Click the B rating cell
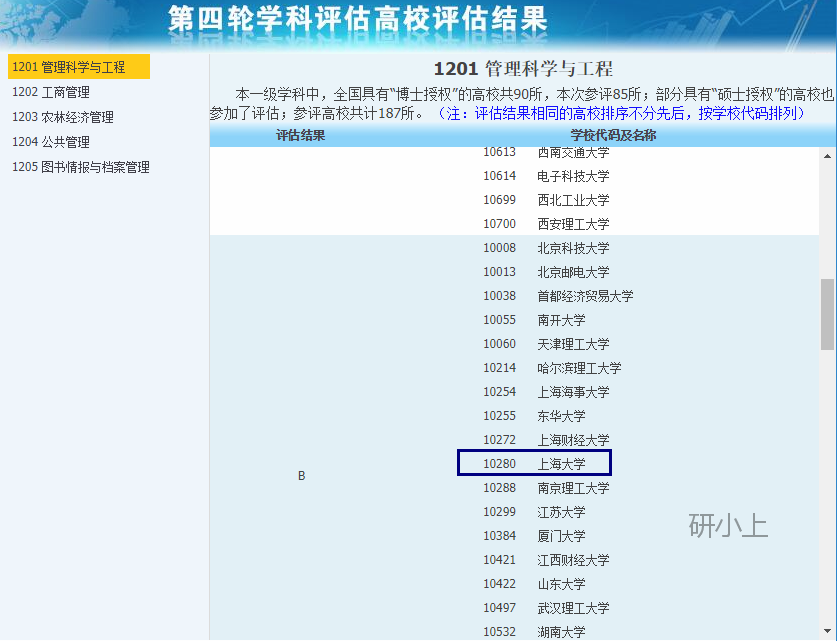This screenshot has height=641, width=837. pos(302,476)
